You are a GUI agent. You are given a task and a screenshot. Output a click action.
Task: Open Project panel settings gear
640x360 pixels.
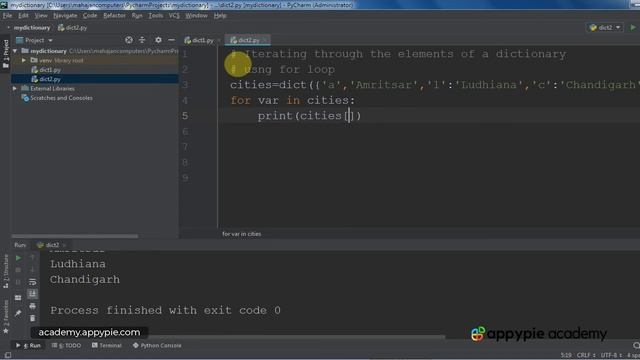click(x=158, y=40)
